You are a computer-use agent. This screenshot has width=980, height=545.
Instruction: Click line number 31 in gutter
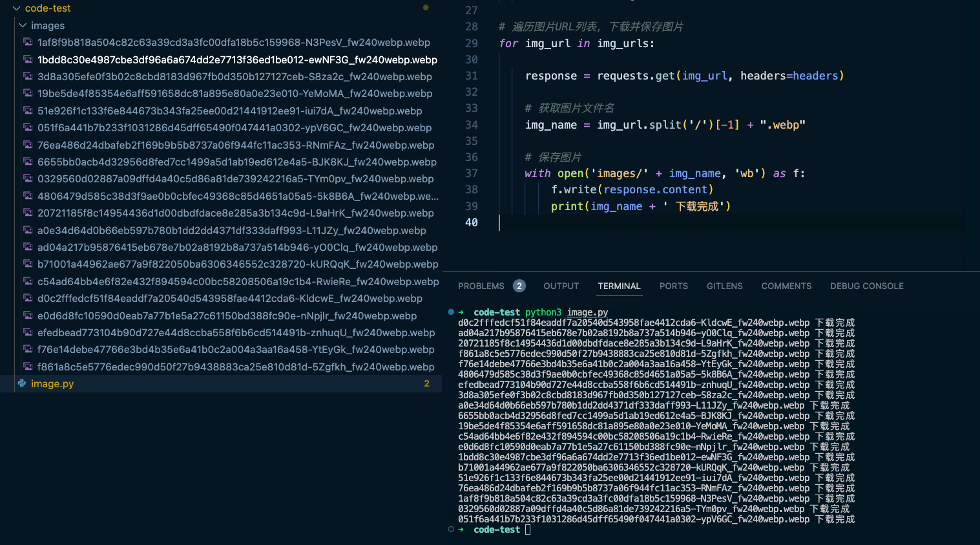[472, 76]
